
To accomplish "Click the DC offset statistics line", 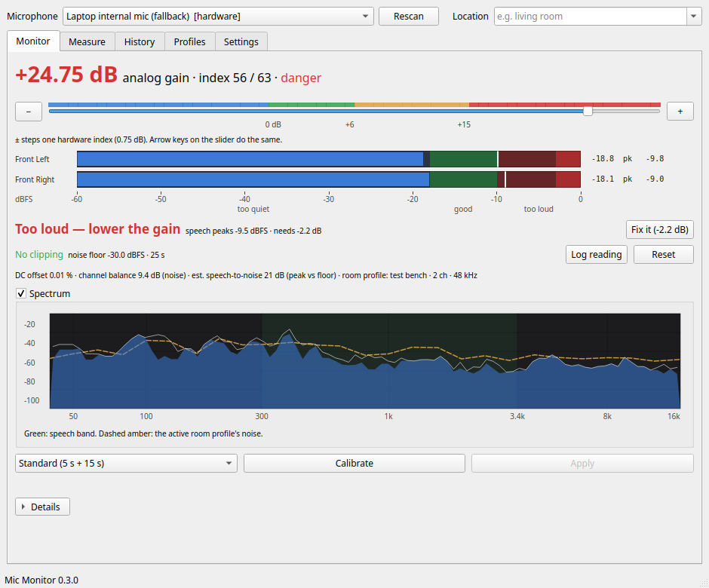I will (x=246, y=275).
